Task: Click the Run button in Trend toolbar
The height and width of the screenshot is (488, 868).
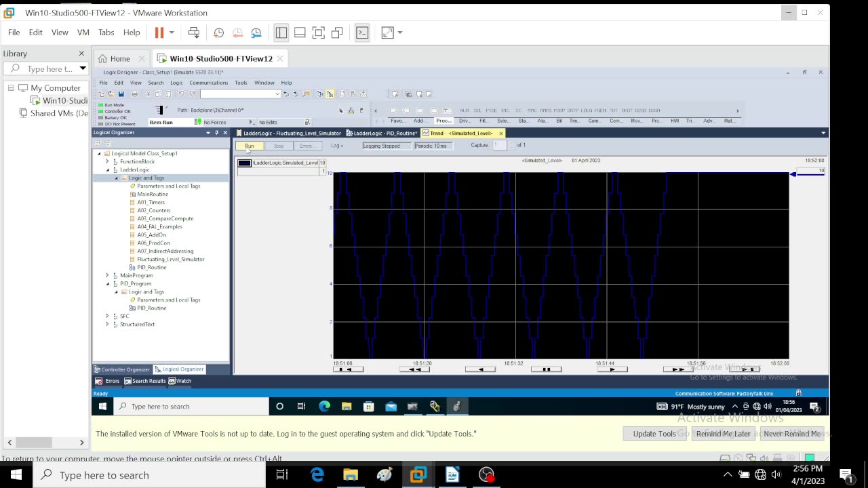Action: pos(250,146)
